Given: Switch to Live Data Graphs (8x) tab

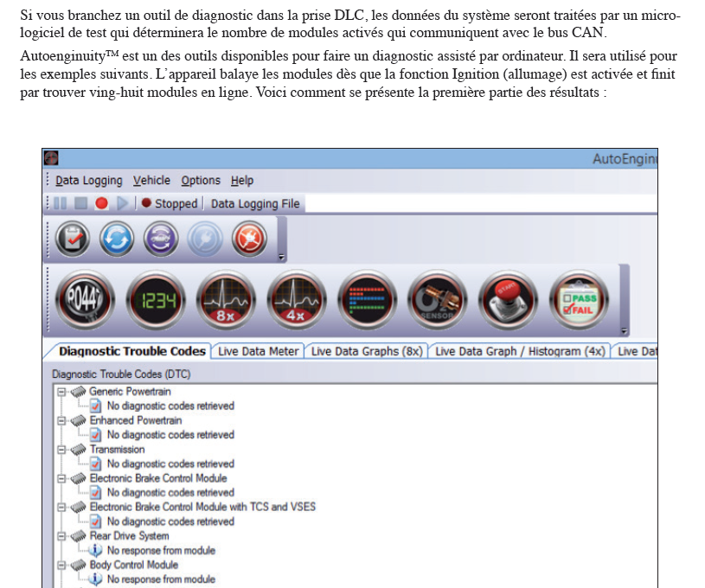Looking at the screenshot, I should point(367,351).
